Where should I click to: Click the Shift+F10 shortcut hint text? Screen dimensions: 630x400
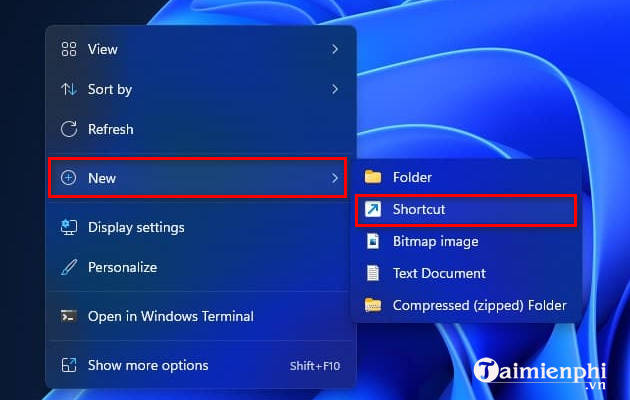pos(314,365)
